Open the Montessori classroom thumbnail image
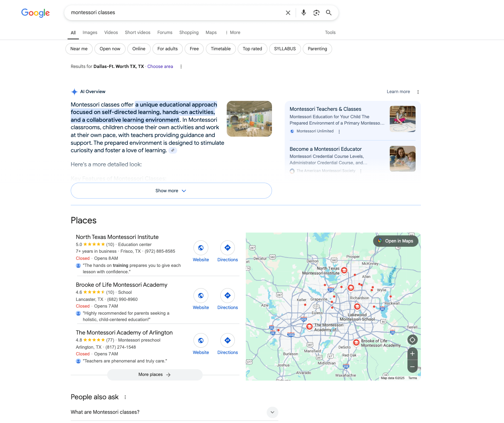Viewport: 504px width, 423px height. pyautogui.click(x=249, y=119)
